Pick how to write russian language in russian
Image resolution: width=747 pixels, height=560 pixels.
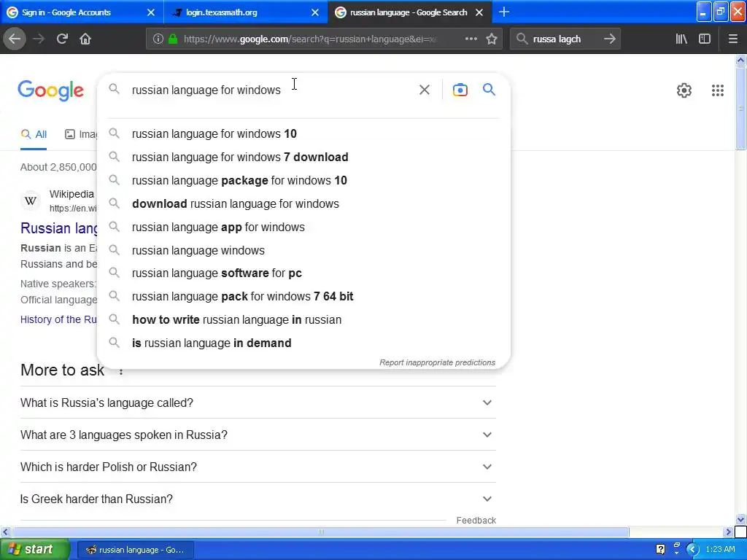pos(303,320)
